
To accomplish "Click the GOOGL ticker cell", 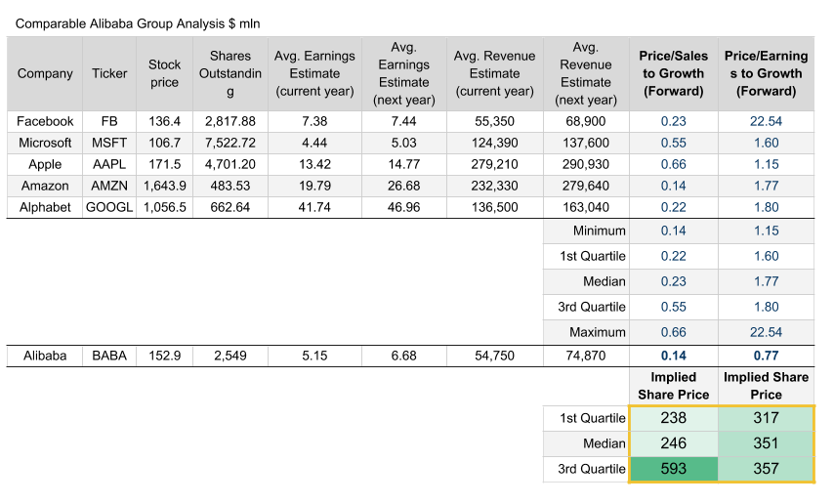I will 109,207.
